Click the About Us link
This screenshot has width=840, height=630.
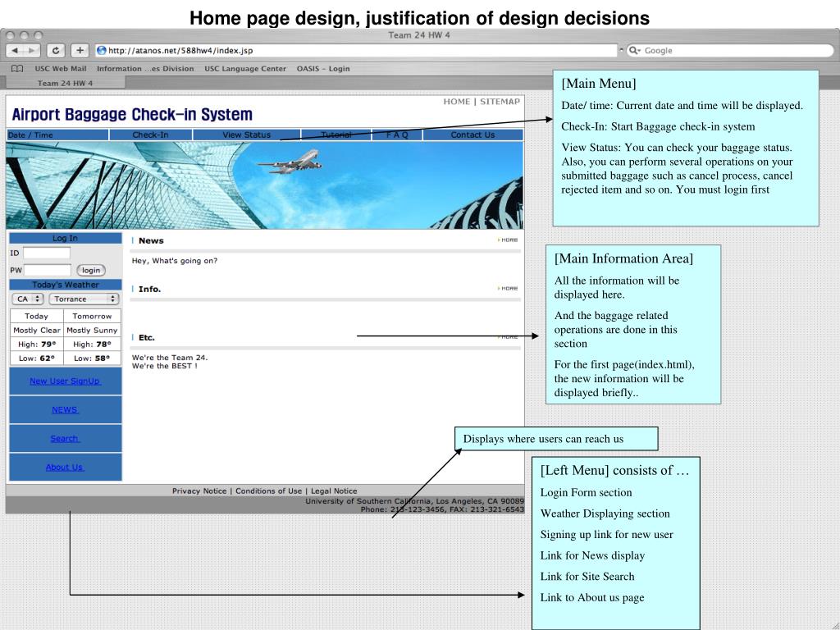click(65, 467)
